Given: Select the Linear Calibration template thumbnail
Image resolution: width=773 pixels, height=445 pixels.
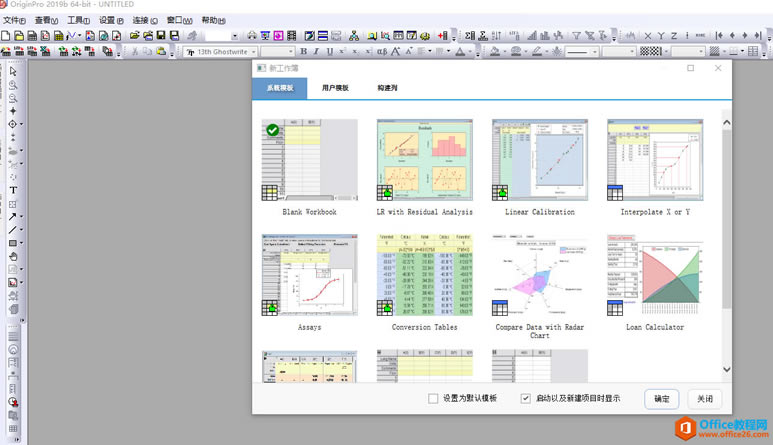Looking at the screenshot, I should coord(540,160).
